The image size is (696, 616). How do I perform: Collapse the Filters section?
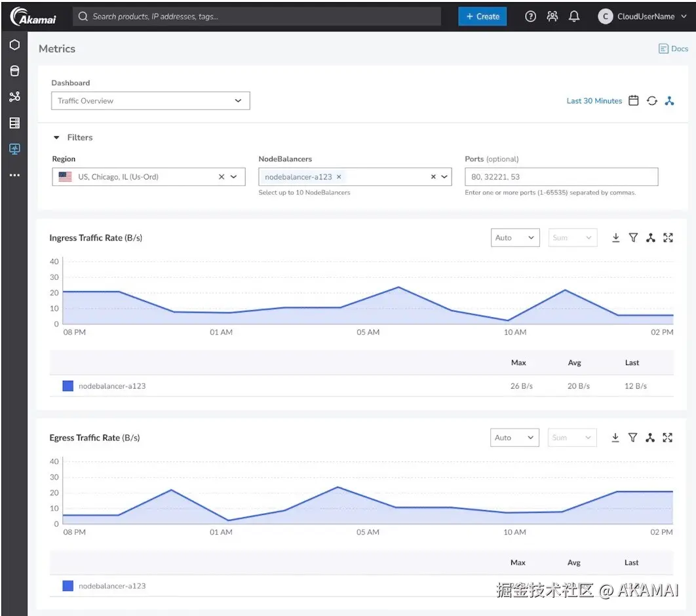tap(56, 138)
